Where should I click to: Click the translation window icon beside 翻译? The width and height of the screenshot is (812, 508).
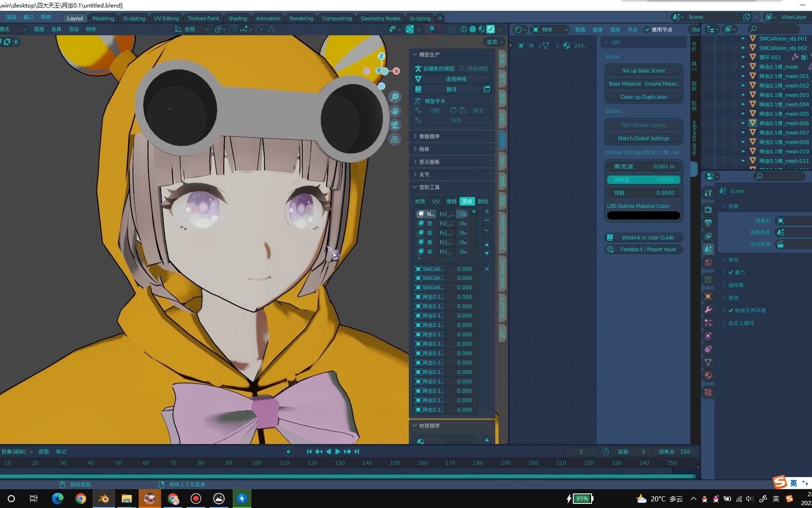487,89
